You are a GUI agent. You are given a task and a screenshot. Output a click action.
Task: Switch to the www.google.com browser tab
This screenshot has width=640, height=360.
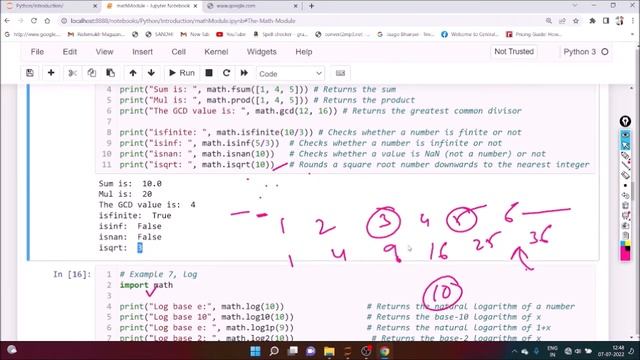click(x=252, y=6)
